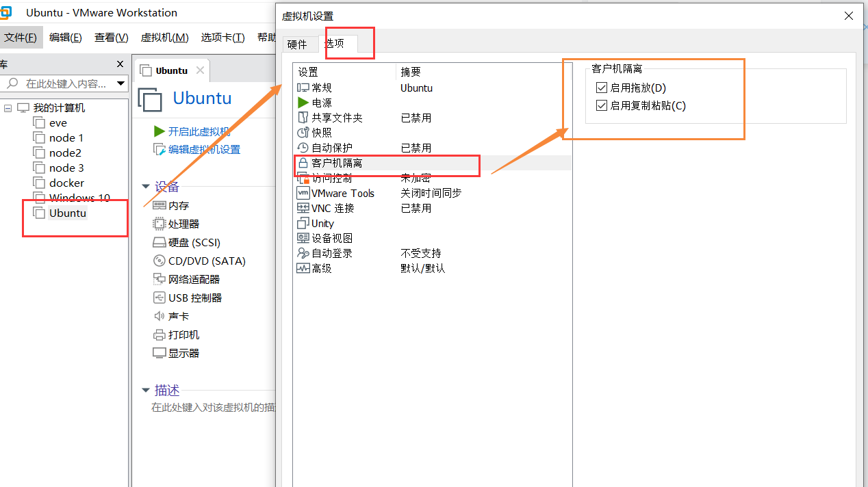Image resolution: width=868 pixels, height=487 pixels.
Task: Click the Advanced (高级) waveform icon
Action: pos(303,268)
